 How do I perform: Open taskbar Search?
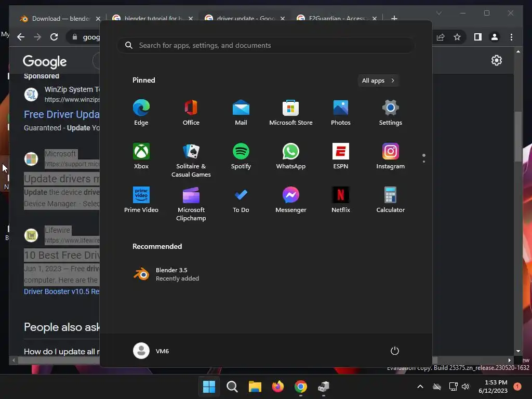(x=232, y=387)
